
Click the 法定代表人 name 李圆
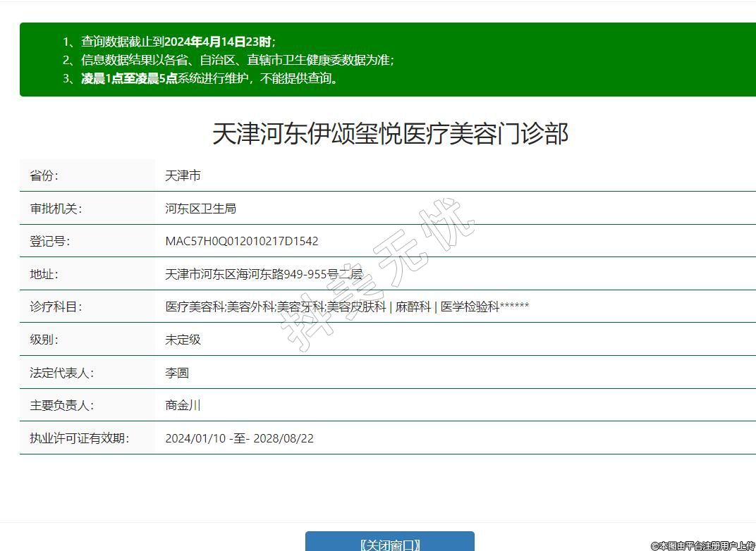click(x=177, y=373)
